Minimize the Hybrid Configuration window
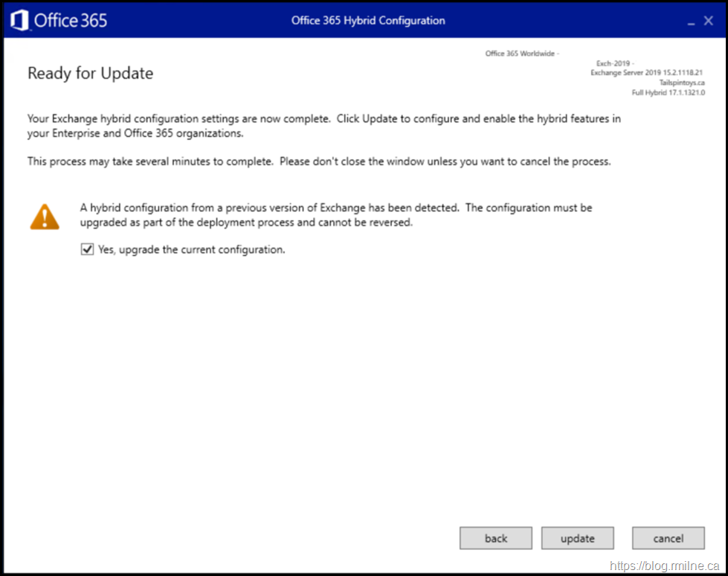 [x=689, y=22]
